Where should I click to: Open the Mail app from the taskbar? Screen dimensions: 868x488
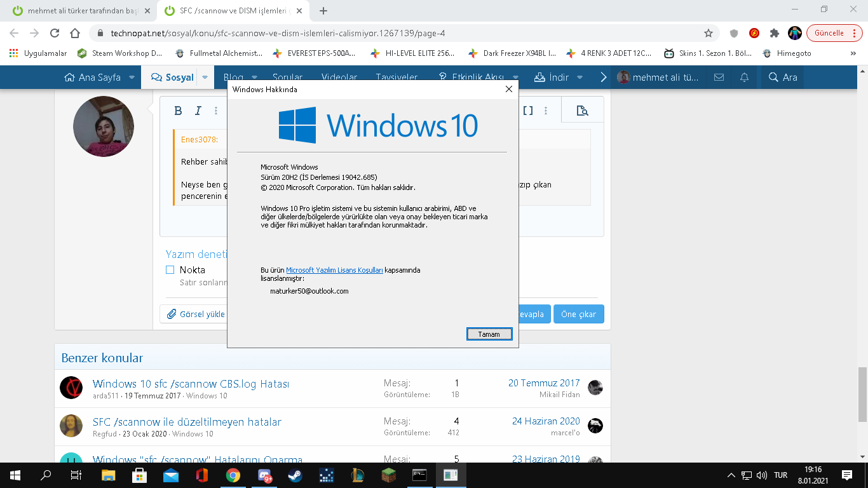[171, 475]
